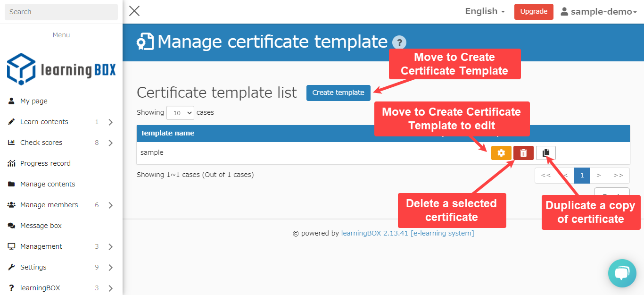The width and height of the screenshot is (644, 295).
Task: Click the learningBOX logo
Action: click(x=61, y=69)
